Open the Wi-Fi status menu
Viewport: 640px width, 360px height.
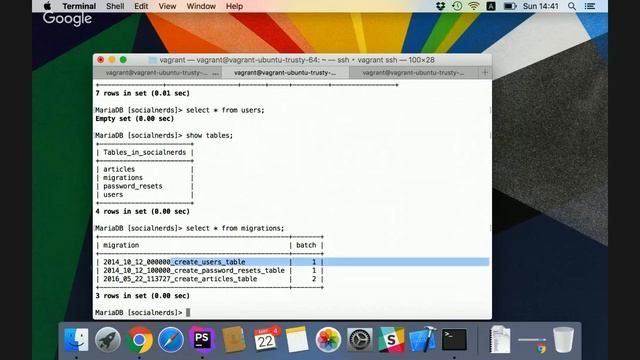[474, 6]
